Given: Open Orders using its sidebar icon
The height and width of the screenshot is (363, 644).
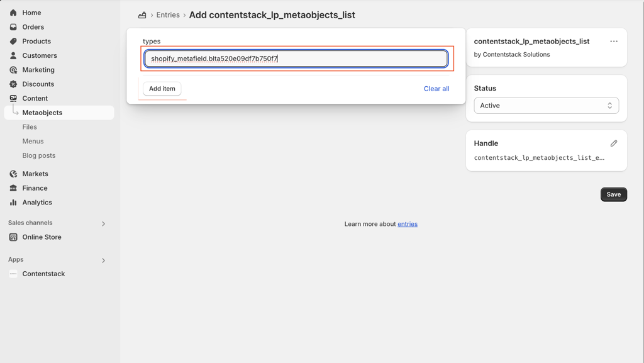Looking at the screenshot, I should (12, 26).
